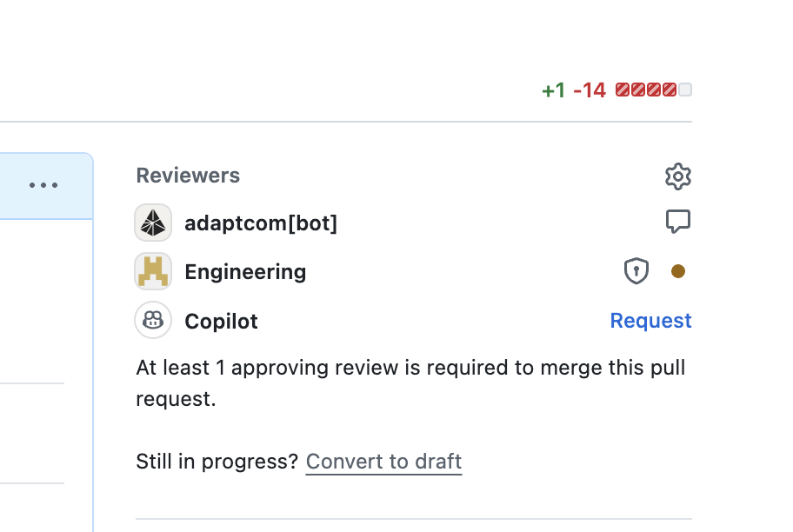Open the Reviewers settings gear

(x=677, y=176)
